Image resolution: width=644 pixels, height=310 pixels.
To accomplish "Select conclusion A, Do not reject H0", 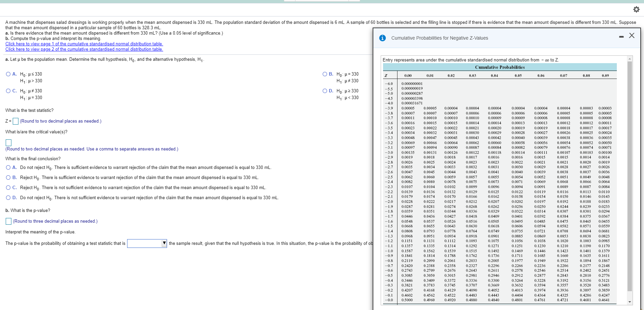I will point(8,168).
